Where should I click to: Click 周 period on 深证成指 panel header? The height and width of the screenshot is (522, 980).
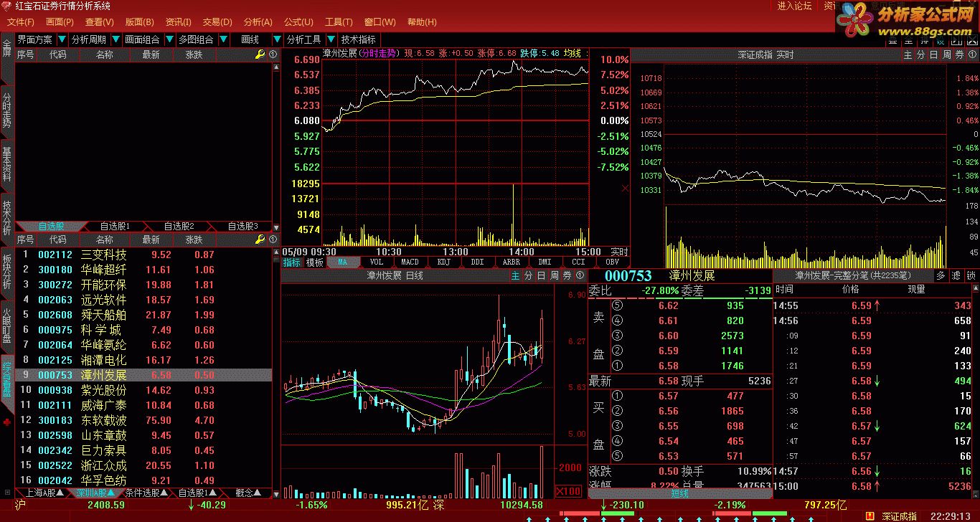tap(947, 54)
